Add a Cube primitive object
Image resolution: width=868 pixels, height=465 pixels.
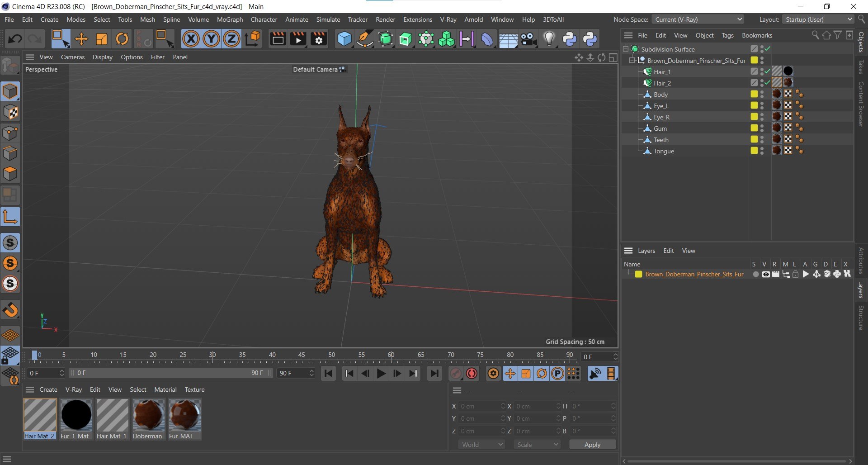click(344, 39)
